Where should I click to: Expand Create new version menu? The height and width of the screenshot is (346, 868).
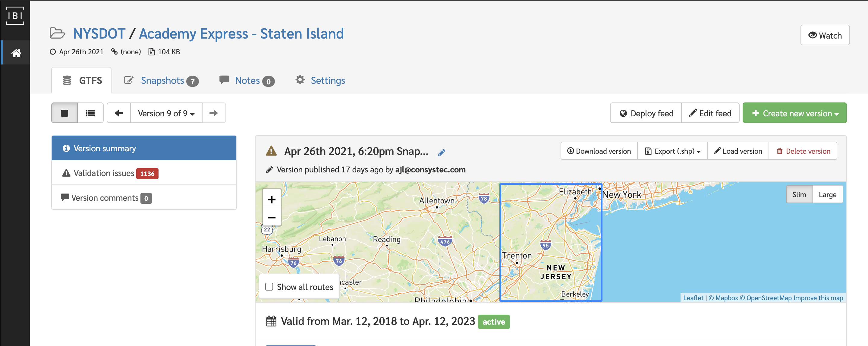pyautogui.click(x=794, y=113)
